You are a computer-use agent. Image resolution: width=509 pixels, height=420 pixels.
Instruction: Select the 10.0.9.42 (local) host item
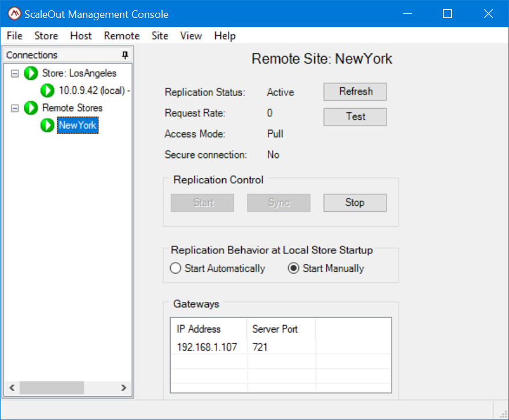pyautogui.click(x=94, y=91)
